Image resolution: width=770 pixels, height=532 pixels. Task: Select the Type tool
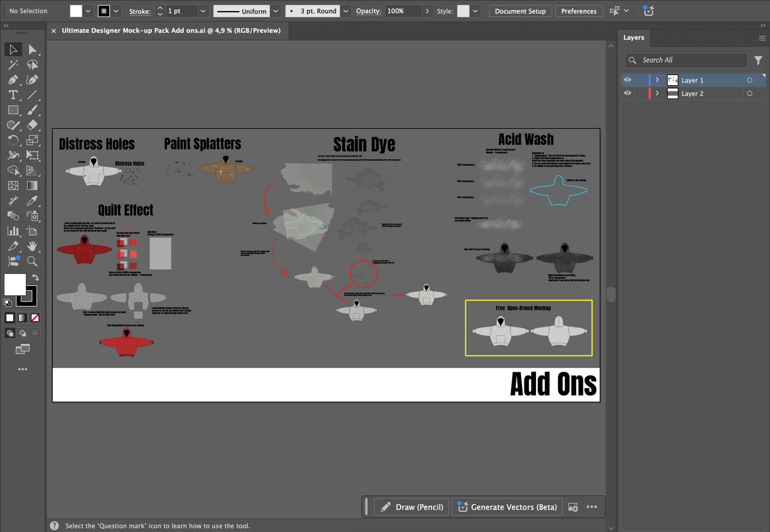coord(13,95)
